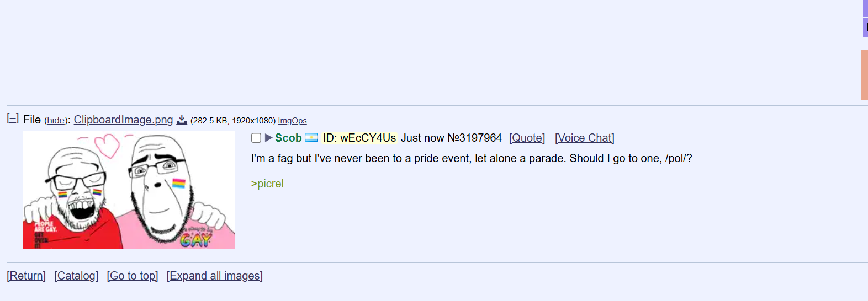Download the ClipboardImage.png file via arrow icon
This screenshot has height=301, width=868.
tap(182, 120)
